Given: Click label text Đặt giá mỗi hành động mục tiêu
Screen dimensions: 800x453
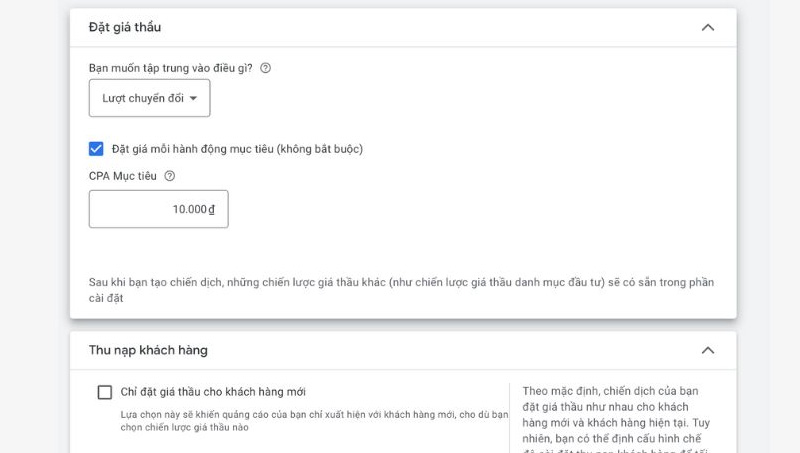Looking at the screenshot, I should (237, 149).
